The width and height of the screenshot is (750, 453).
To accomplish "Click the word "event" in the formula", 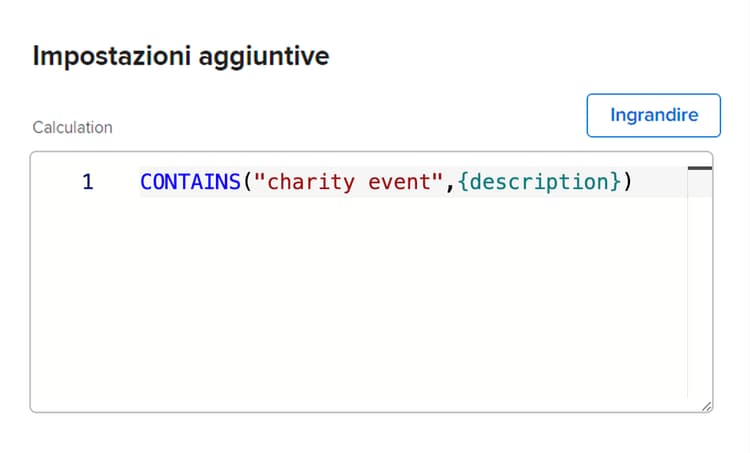I will 399,182.
